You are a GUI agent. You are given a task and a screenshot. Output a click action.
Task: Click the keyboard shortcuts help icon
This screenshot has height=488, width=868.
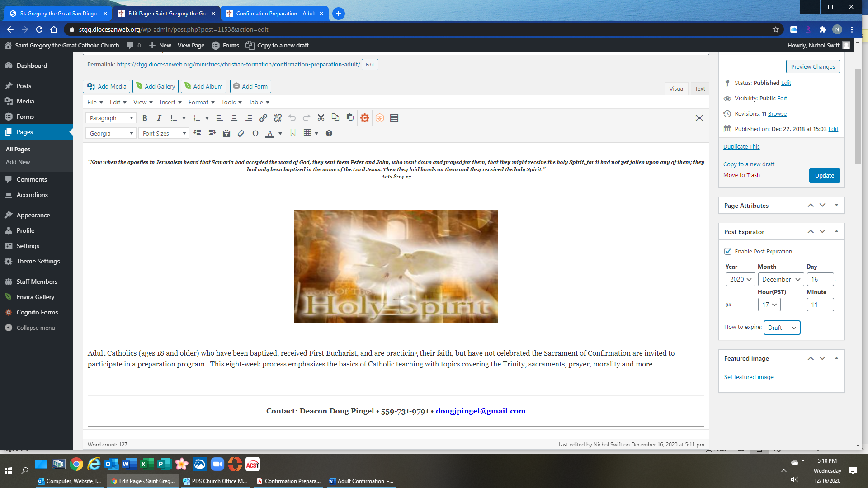[329, 133]
